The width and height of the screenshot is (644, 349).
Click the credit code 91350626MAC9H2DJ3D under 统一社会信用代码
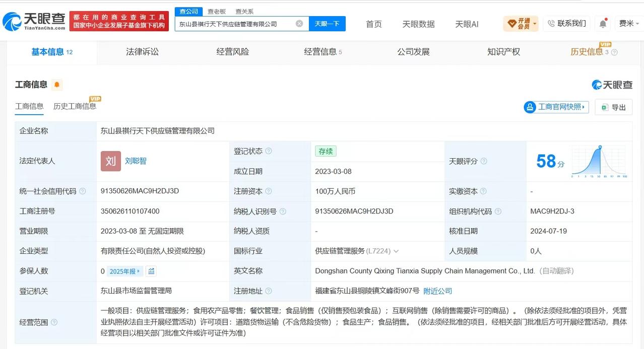coord(140,191)
